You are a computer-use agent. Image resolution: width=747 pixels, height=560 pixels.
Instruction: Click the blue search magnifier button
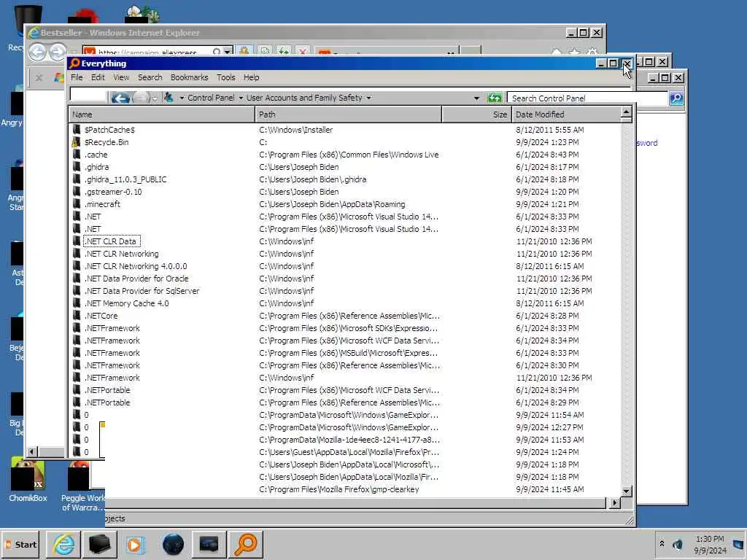(676, 98)
